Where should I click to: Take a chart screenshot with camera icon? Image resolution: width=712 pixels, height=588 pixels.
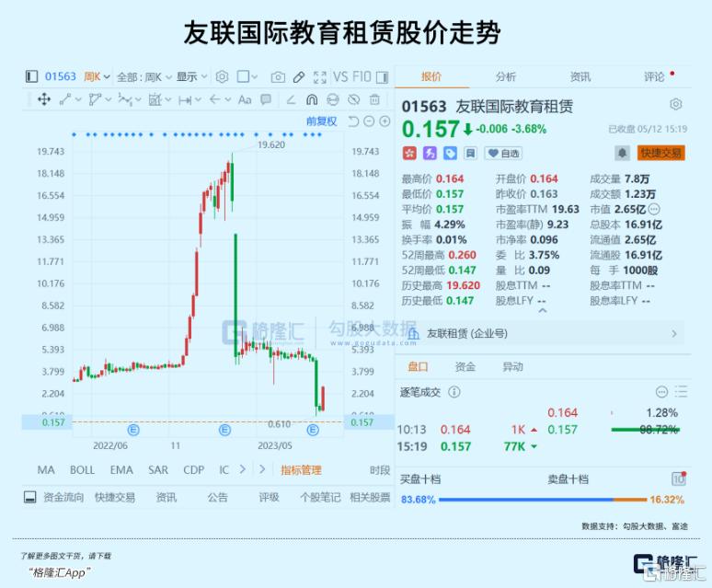[278, 77]
